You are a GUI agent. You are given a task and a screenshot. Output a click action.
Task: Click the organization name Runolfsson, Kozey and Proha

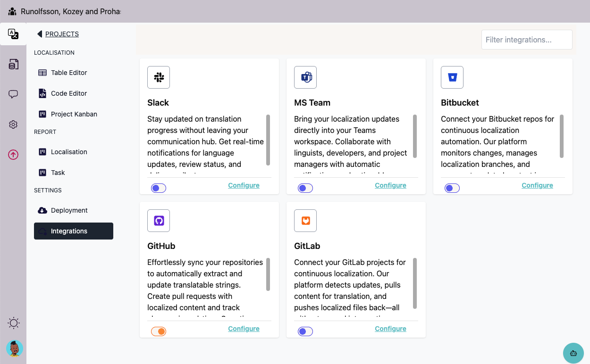[x=71, y=11]
